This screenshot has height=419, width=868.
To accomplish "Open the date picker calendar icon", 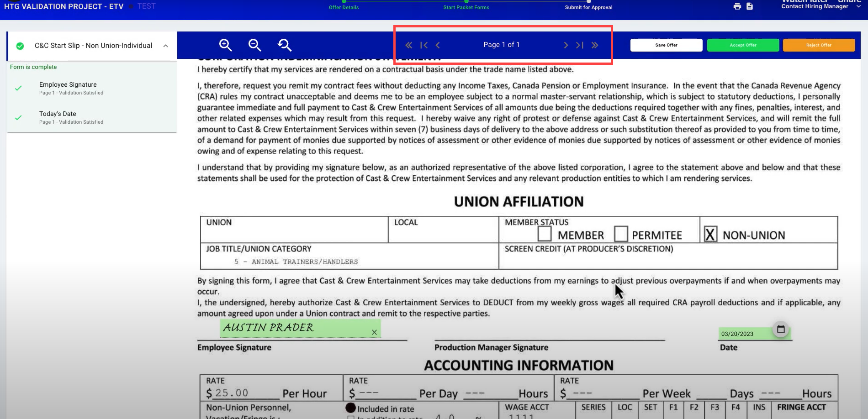I will (x=781, y=329).
